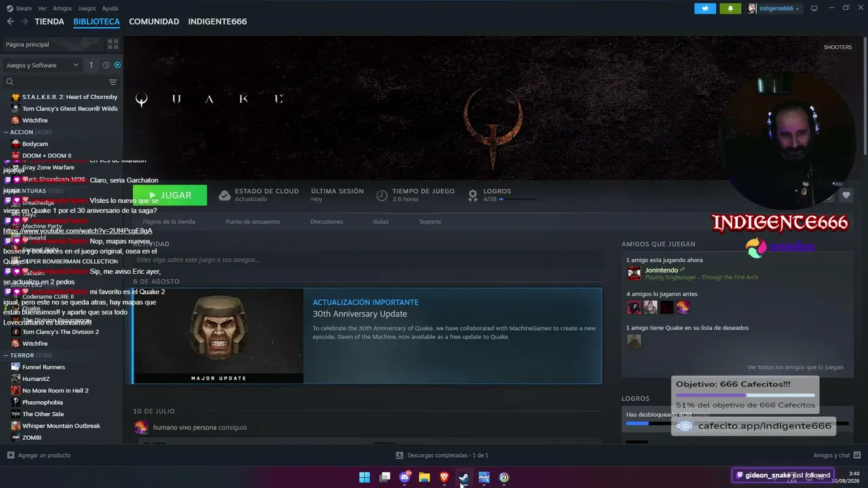Switch to Big Picture mode icon
The image size is (868, 488).
coord(814,9)
